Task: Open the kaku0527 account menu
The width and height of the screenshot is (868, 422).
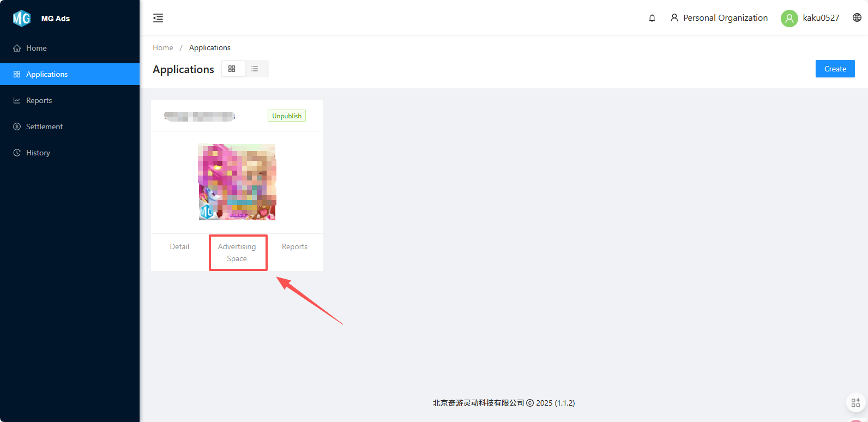Action: click(821, 18)
